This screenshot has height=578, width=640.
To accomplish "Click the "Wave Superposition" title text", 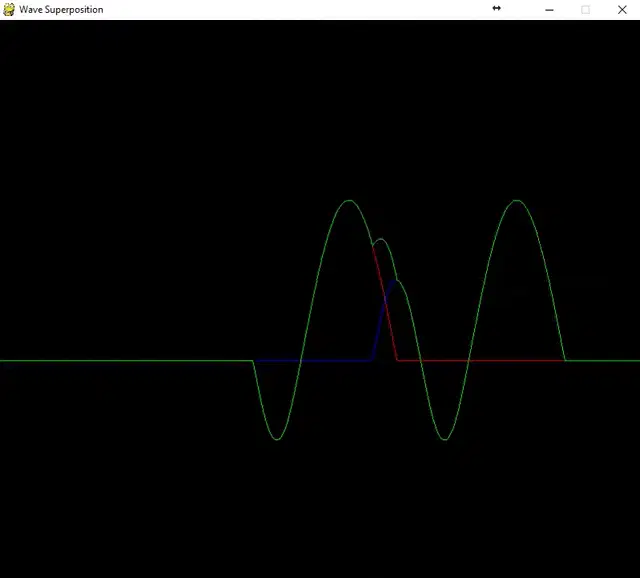I will point(61,10).
